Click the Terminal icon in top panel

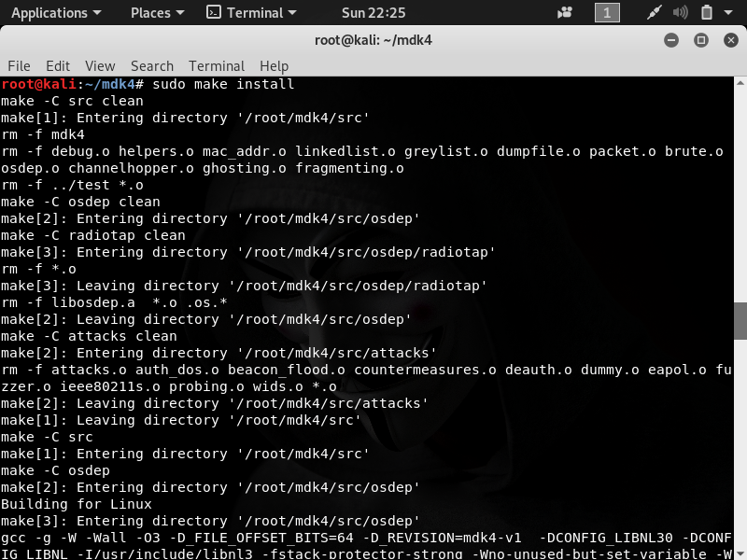point(214,12)
